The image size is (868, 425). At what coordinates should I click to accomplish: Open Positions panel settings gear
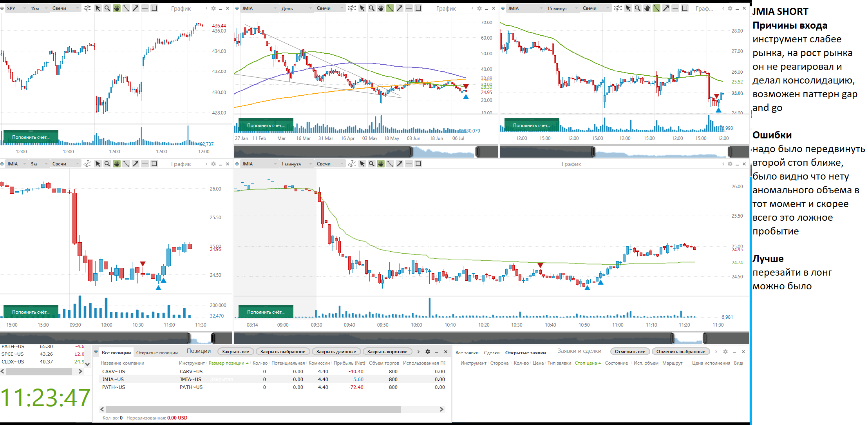click(428, 352)
